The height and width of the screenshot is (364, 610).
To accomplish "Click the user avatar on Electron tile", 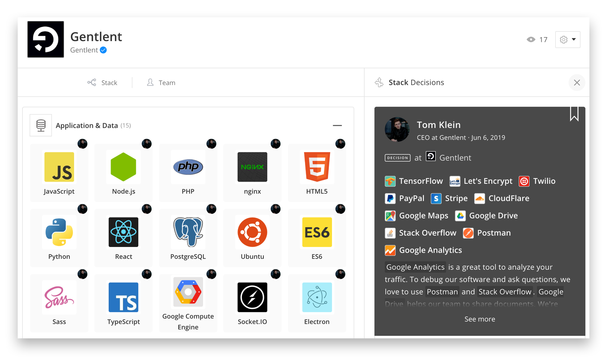I will 340,274.
